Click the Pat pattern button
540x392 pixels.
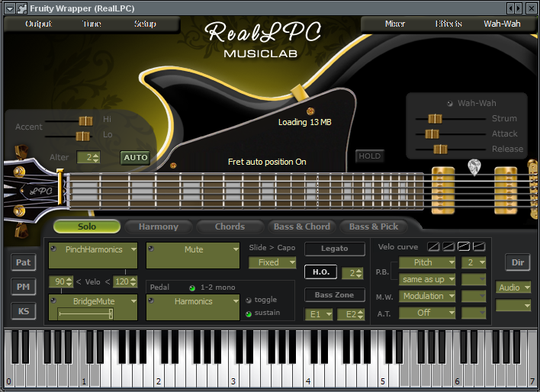click(x=23, y=262)
